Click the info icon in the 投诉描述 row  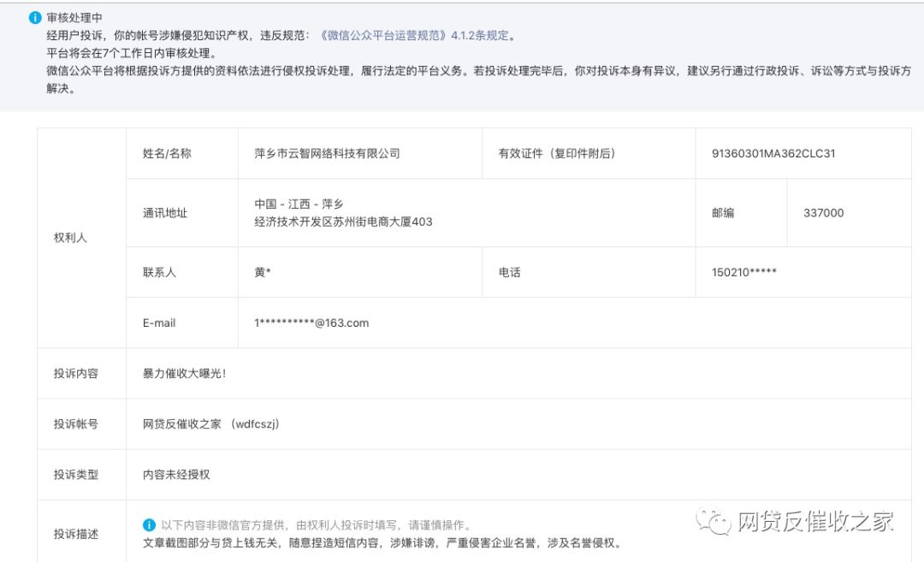(148, 524)
